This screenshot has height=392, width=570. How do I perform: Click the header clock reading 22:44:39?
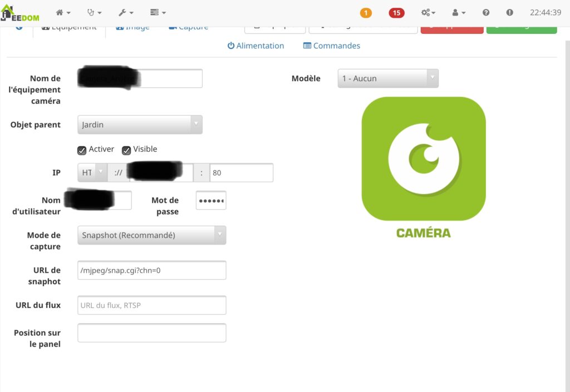[546, 12]
